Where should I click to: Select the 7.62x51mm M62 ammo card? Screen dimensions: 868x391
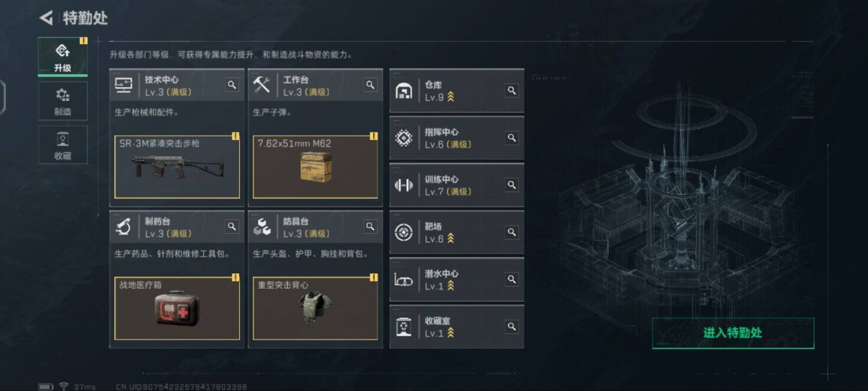(x=315, y=167)
